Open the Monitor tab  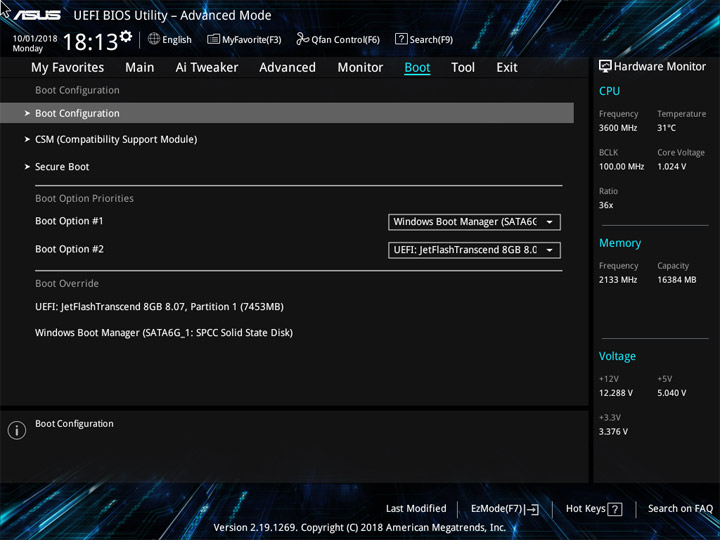360,68
